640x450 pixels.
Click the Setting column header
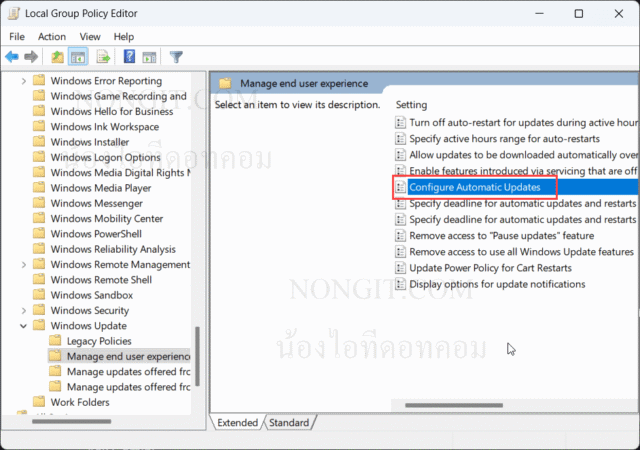click(x=411, y=105)
